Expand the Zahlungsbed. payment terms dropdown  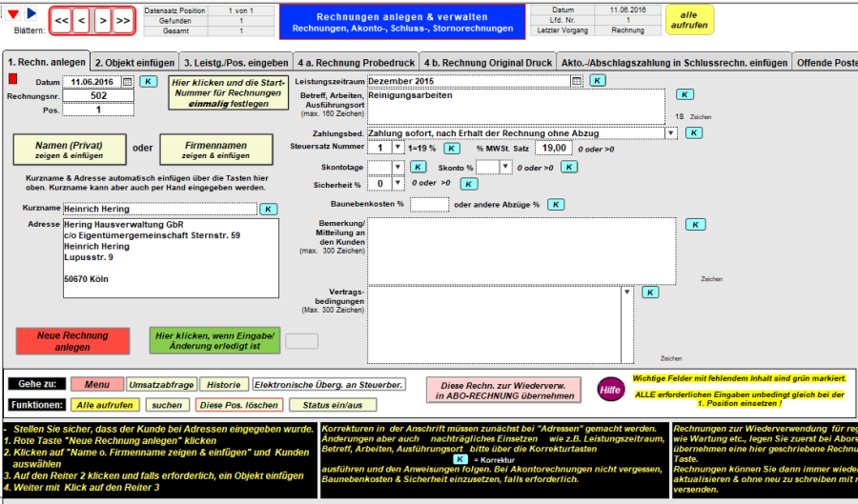[x=670, y=133]
